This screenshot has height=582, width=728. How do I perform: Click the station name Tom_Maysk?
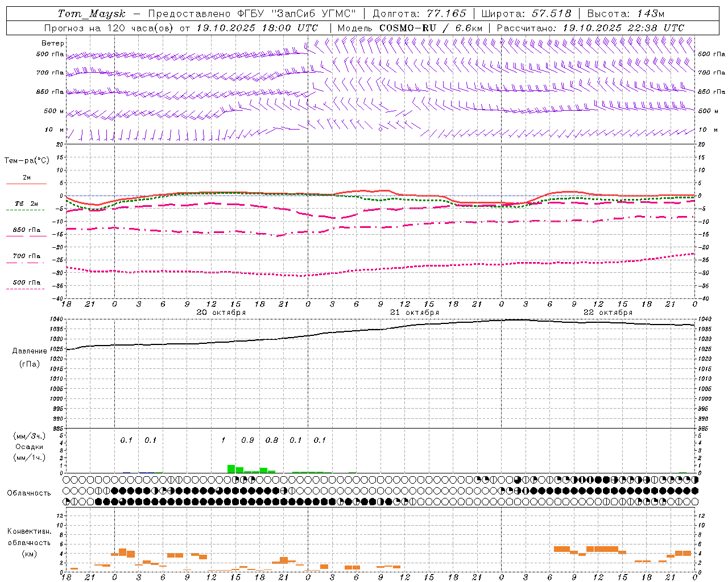point(92,14)
